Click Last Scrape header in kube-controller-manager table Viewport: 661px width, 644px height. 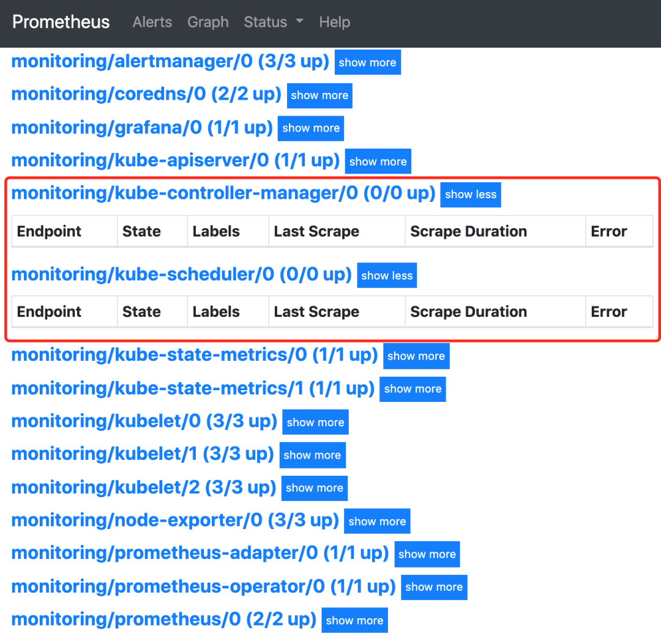[x=337, y=231]
